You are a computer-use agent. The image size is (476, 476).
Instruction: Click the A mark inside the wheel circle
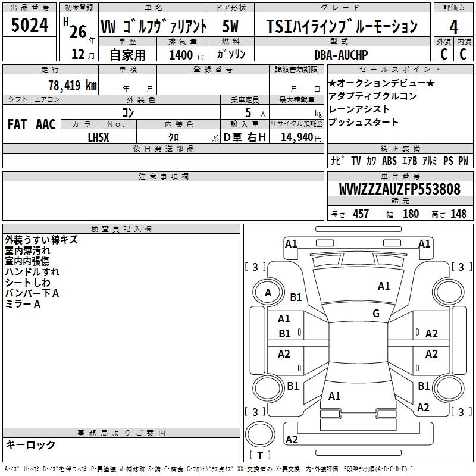pos(268,293)
